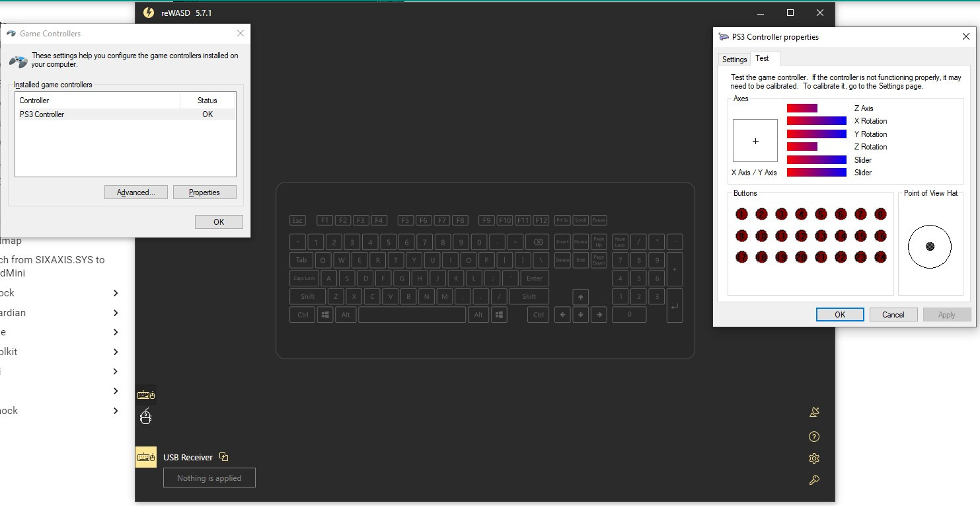Confirm OK in Game Controllers dialog
This screenshot has height=506, width=980.
click(219, 222)
